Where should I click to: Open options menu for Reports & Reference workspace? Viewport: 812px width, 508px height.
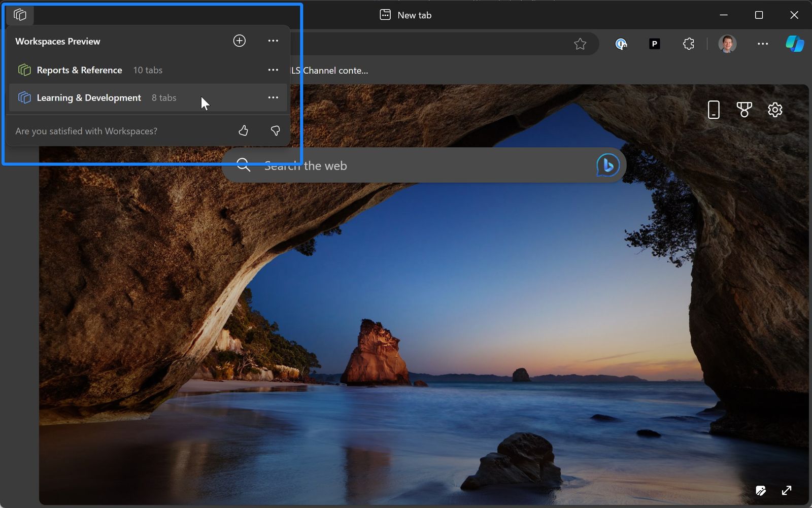(x=273, y=70)
